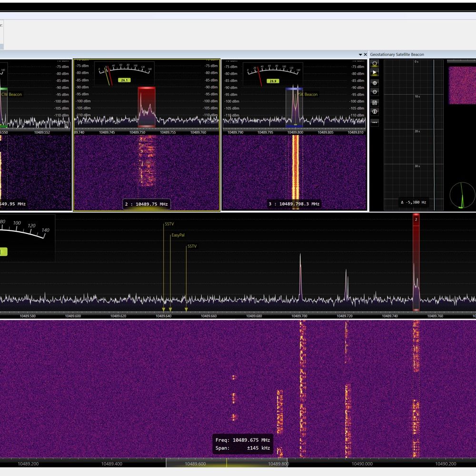Click the Δ -5,380 Hz offset readout

414,202
